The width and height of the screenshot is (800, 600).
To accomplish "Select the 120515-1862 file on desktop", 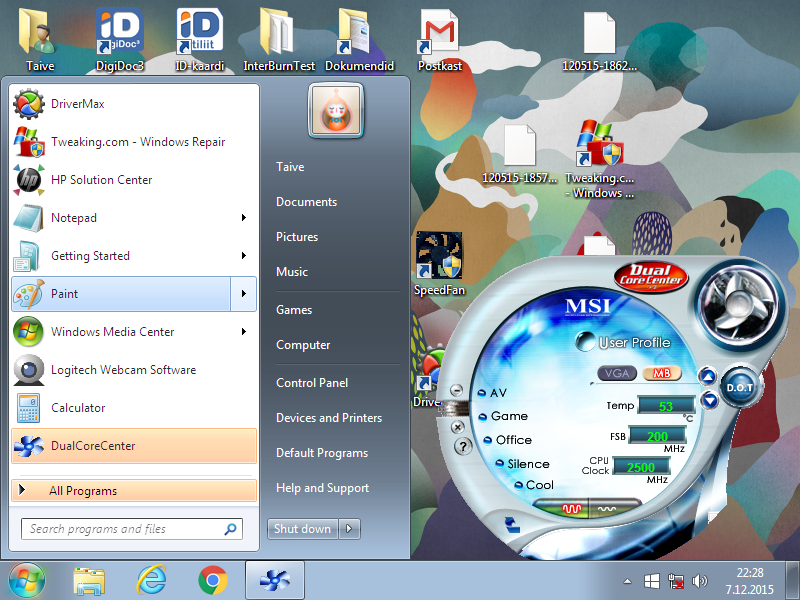I will click(599, 40).
